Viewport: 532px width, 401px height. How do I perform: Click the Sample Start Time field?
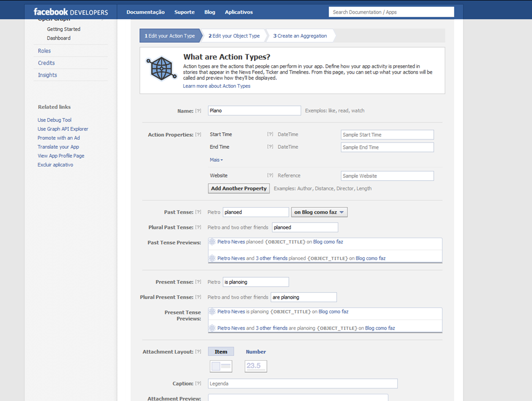click(387, 135)
